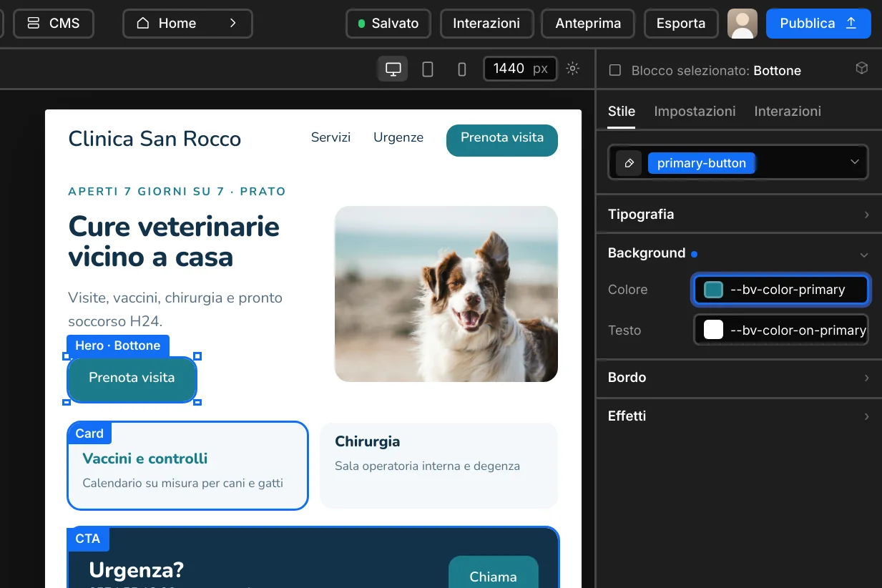
Task: Open Interazioni from the top bar
Action: [486, 24]
